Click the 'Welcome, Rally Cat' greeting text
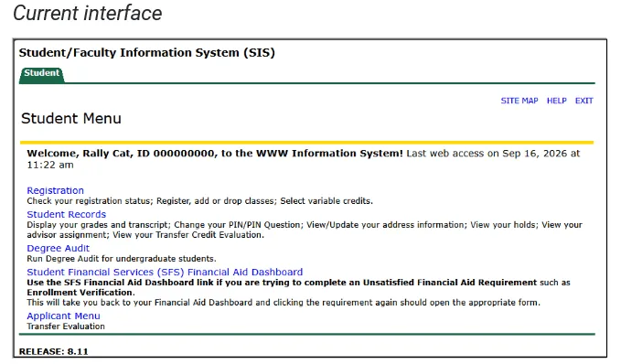Viewport: 621px width, 364px height. 215,154
